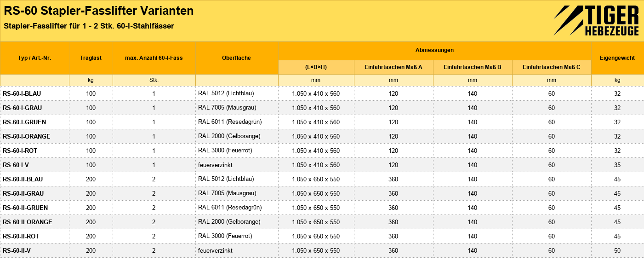644x261 pixels.
Task: Click Maß A value 120 for RS-60-I-ROT
Action: point(393,151)
